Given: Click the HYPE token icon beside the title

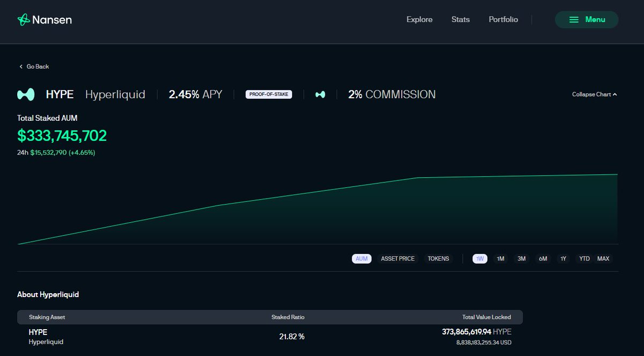Looking at the screenshot, I should click(26, 95).
